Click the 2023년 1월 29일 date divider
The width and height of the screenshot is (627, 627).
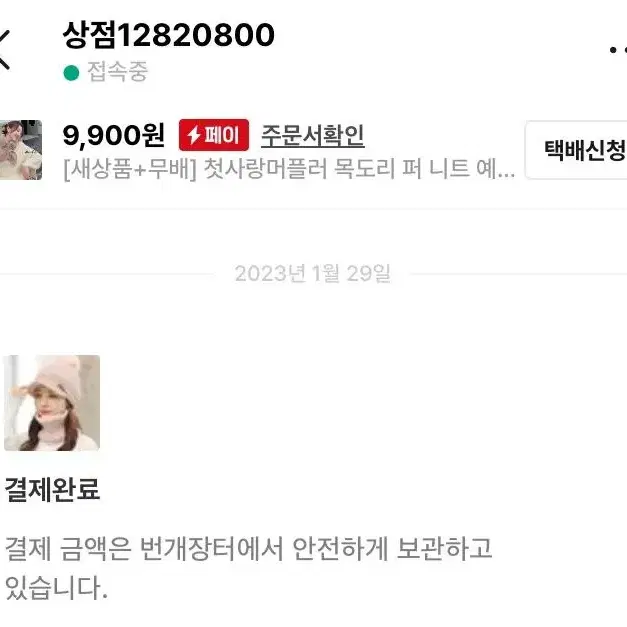pos(313,274)
